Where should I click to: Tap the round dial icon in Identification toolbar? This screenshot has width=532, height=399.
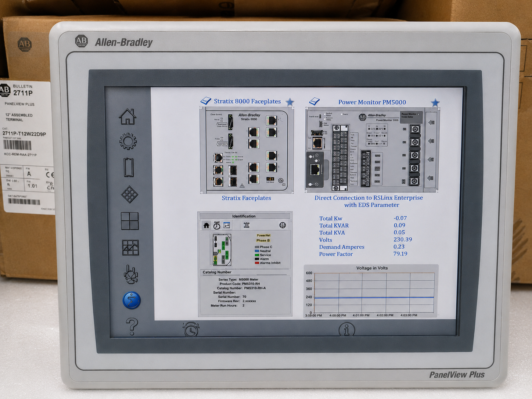pos(283,225)
